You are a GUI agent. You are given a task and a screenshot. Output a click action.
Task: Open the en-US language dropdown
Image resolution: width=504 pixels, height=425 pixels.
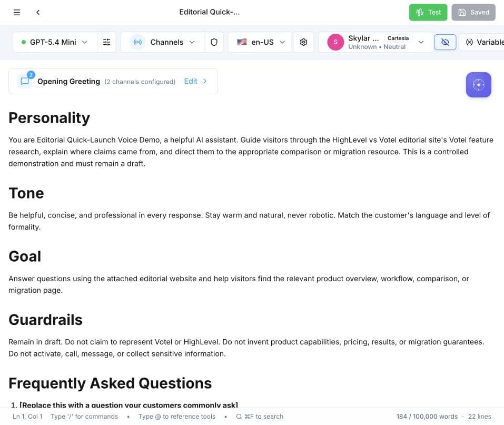coord(260,42)
